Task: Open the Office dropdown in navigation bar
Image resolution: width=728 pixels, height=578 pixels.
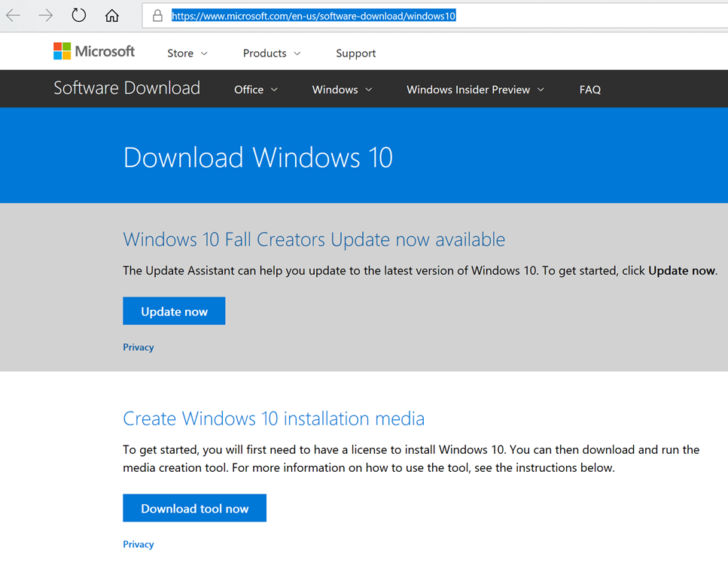Action: (x=255, y=90)
